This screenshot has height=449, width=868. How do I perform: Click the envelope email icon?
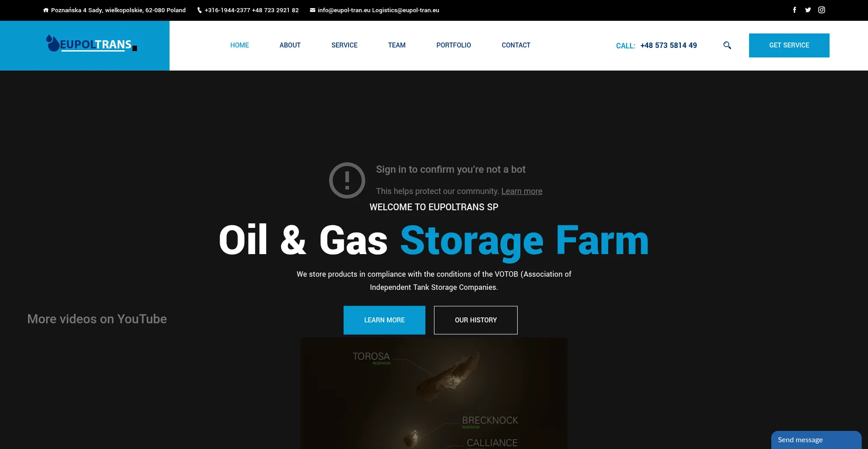[312, 10]
